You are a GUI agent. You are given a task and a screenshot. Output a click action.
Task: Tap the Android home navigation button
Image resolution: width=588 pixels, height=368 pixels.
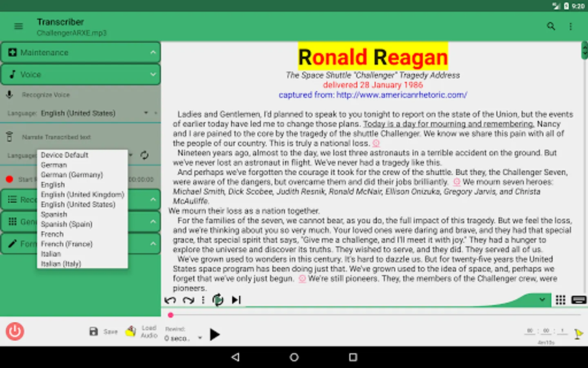click(x=294, y=357)
